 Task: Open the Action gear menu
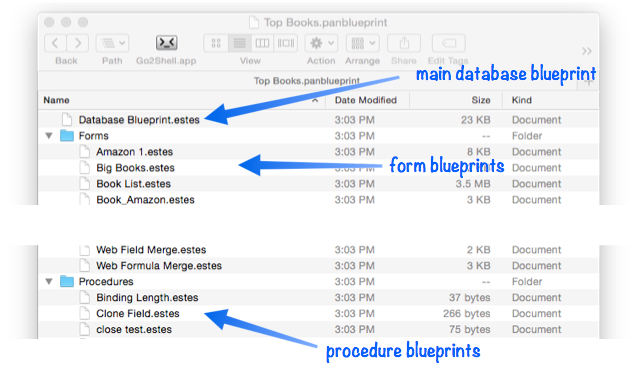(x=321, y=43)
